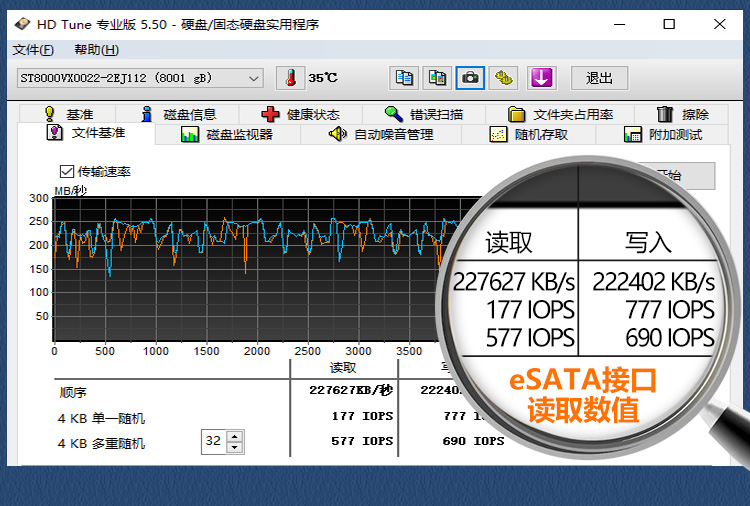The image size is (750, 506).
Task: Select the 文件基准 tab
Action: (x=87, y=133)
